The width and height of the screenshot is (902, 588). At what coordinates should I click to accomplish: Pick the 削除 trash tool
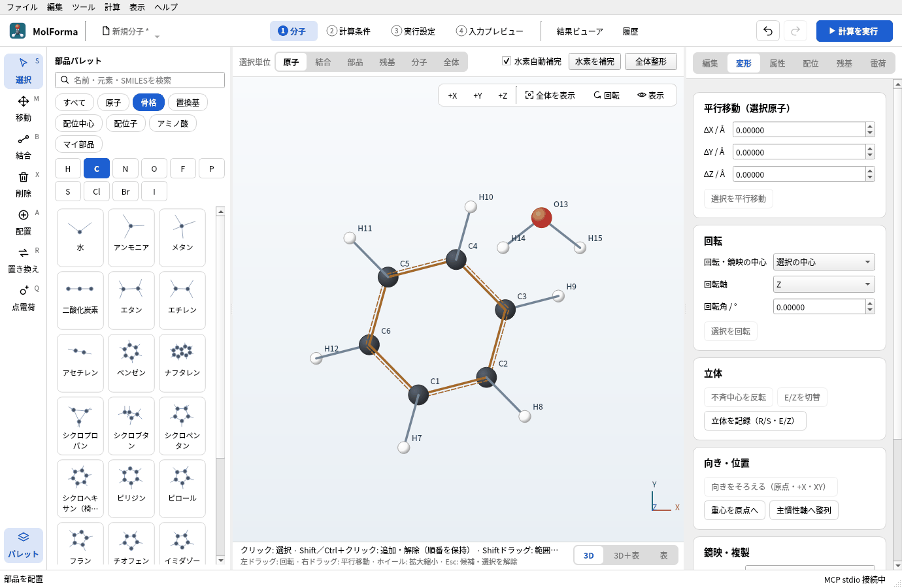pos(24,184)
